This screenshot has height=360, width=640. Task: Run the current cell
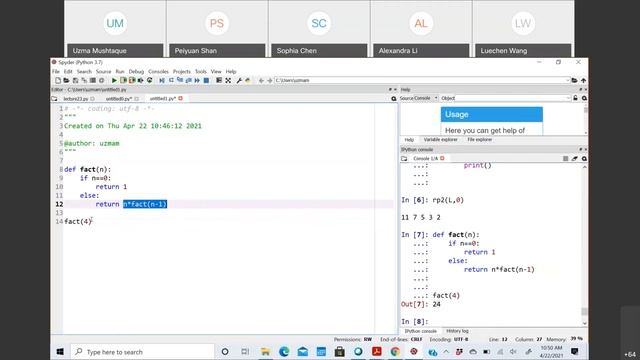click(123, 80)
